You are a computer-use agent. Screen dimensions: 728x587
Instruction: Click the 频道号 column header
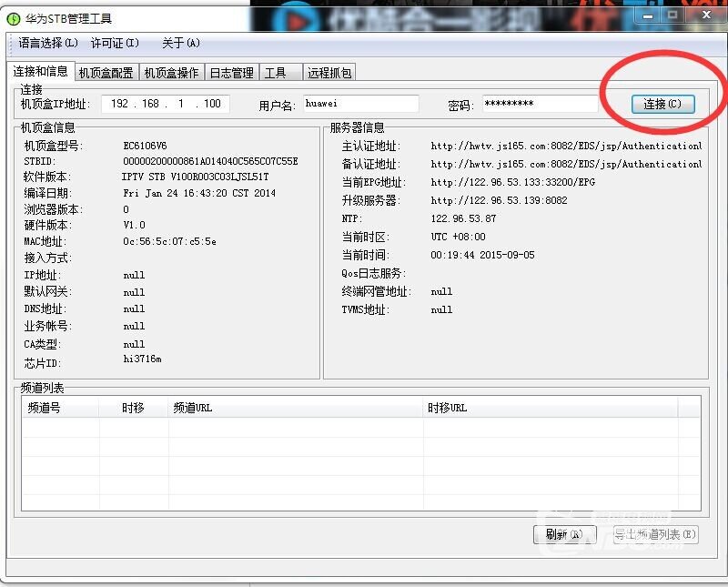pos(60,409)
